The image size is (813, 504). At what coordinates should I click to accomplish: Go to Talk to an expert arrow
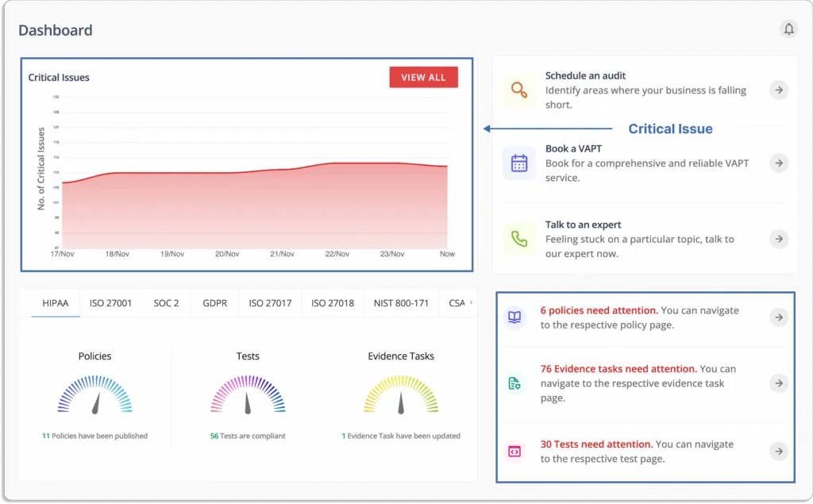click(x=779, y=239)
